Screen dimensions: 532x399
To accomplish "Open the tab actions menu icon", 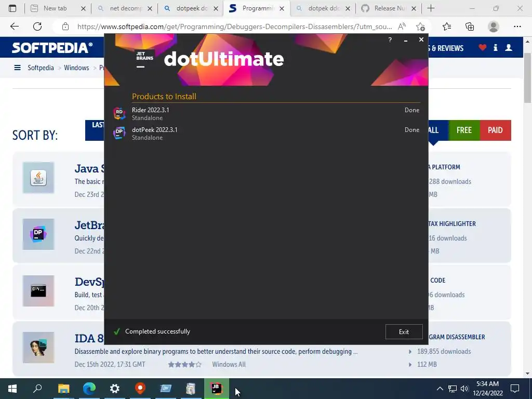I will point(12,8).
